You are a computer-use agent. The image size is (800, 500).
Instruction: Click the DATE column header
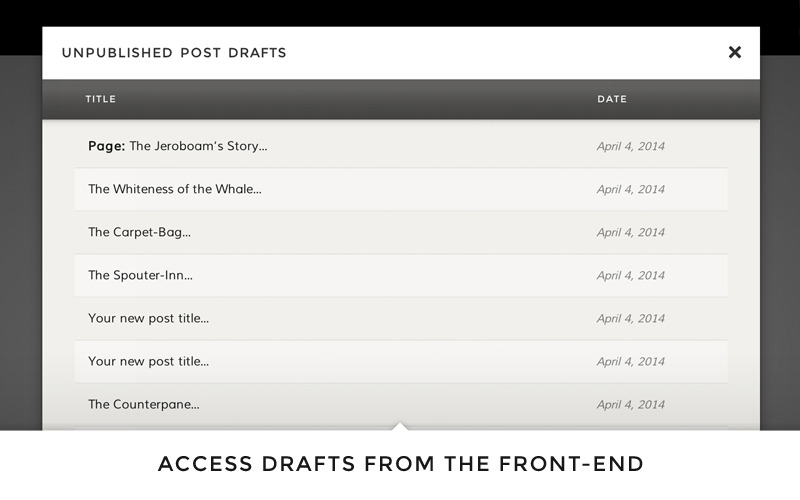tap(612, 99)
